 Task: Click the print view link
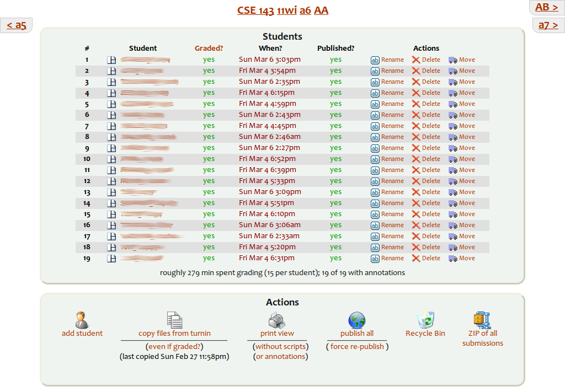[x=277, y=334]
